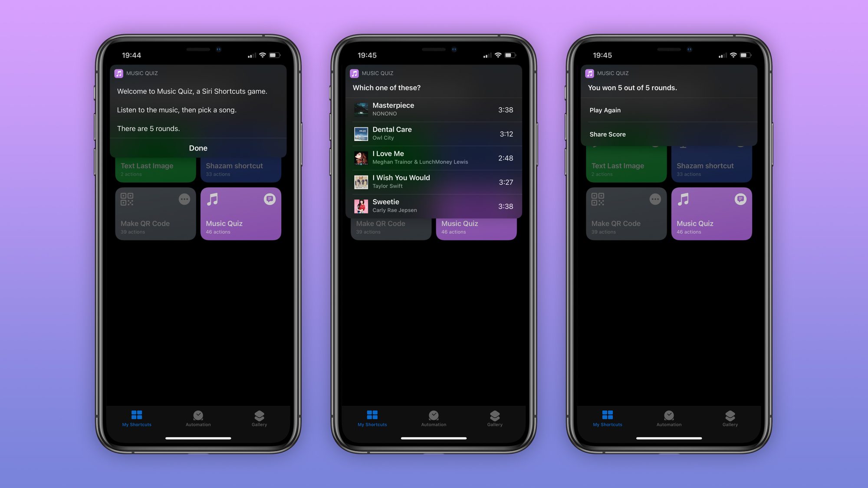This screenshot has width=868, height=488.
Task: Select the Automation tab
Action: 198,418
